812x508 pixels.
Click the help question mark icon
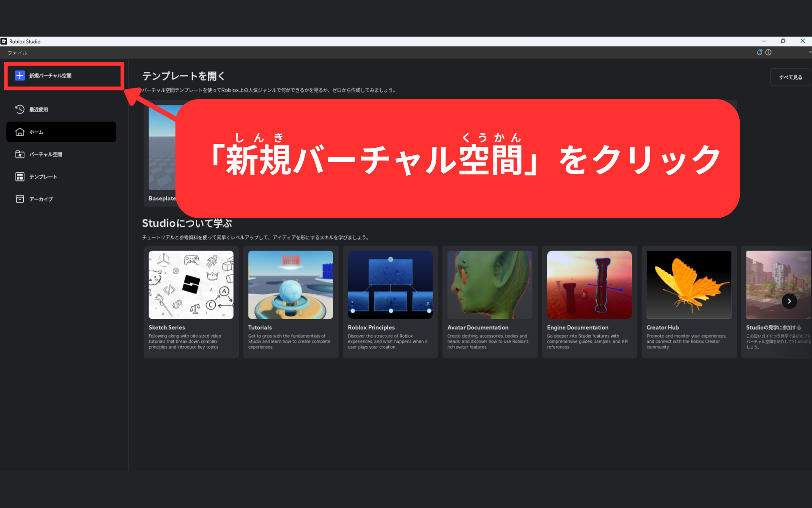coord(768,52)
